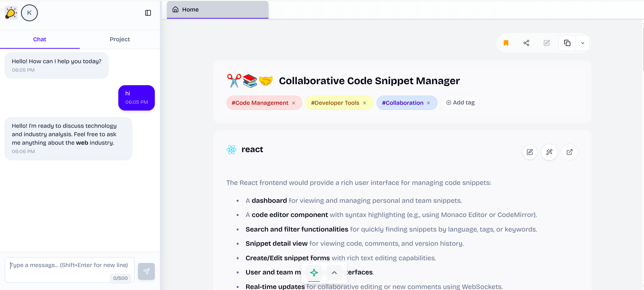
Task: Click the copy icon button
Action: (567, 43)
